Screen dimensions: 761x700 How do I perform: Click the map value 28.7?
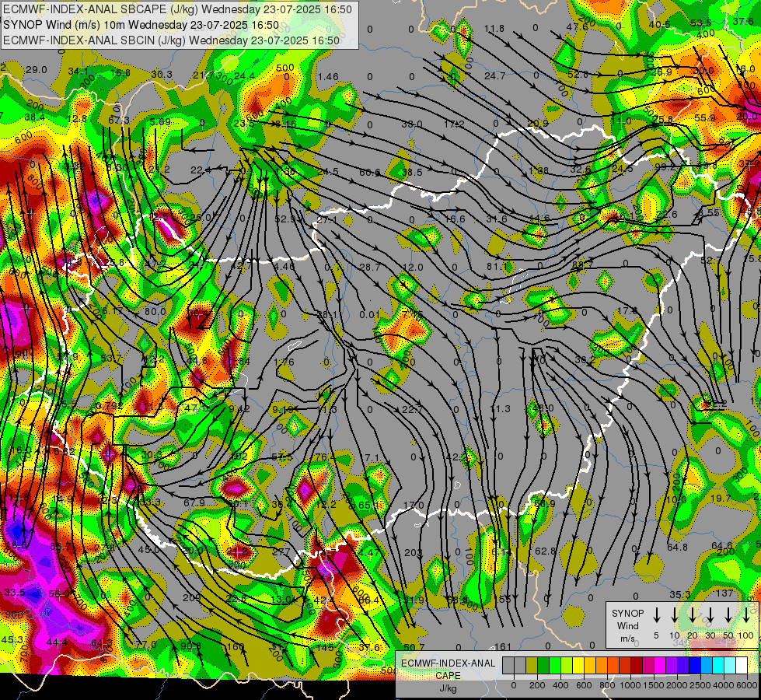[370, 268]
